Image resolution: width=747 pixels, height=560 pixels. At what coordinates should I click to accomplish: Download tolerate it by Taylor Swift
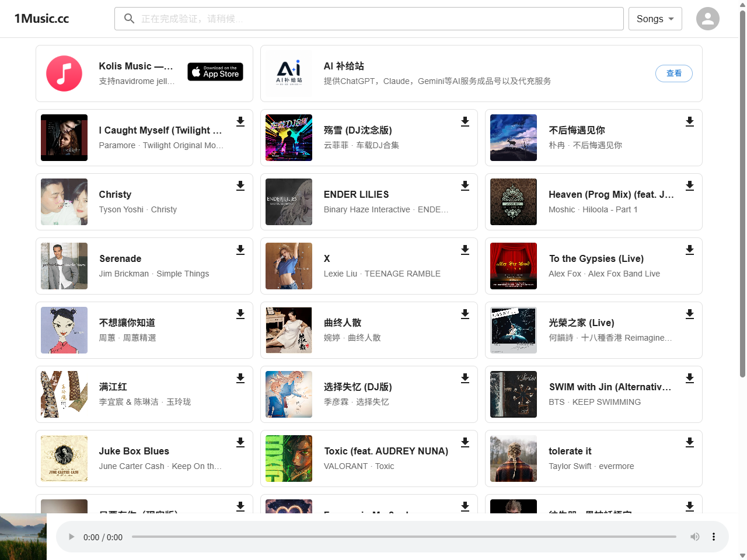(690, 442)
